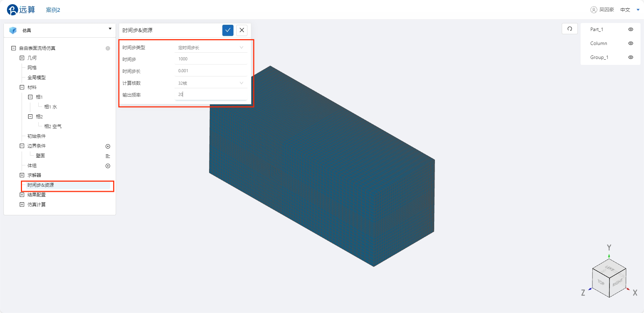Select the 壁面 tree item
Screen dimensions: 644x313
pos(40,156)
